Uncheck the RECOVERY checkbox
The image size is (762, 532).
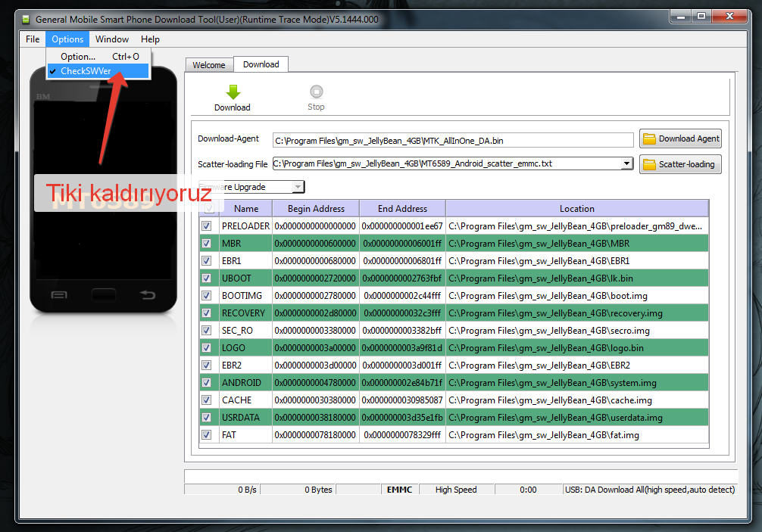coord(207,313)
